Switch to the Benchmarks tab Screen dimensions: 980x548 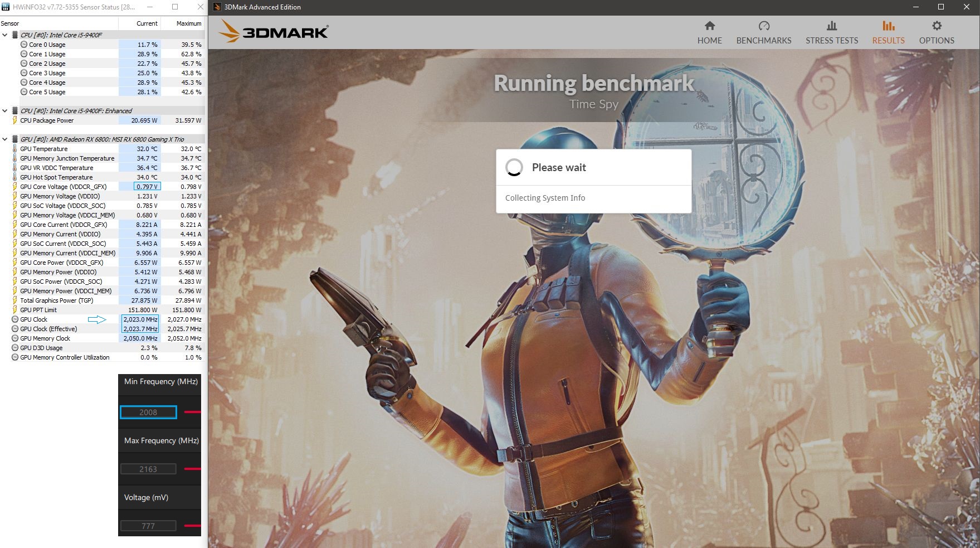pos(764,33)
